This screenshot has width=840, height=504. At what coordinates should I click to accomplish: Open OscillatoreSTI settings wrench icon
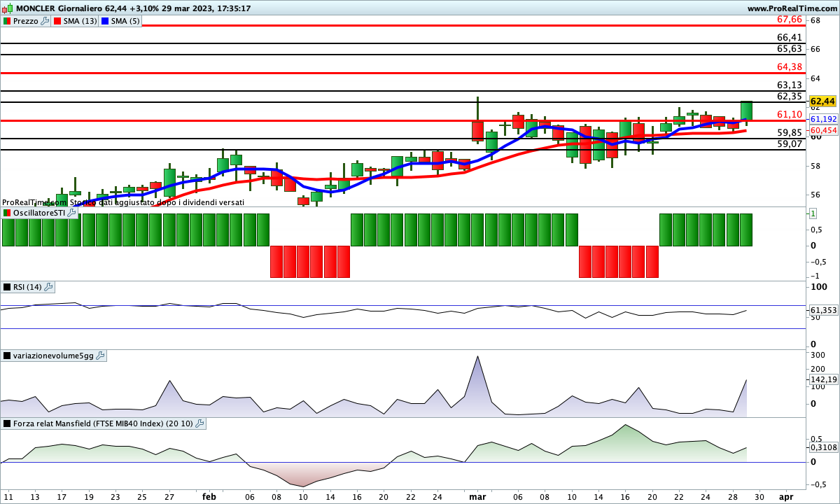click(72, 212)
